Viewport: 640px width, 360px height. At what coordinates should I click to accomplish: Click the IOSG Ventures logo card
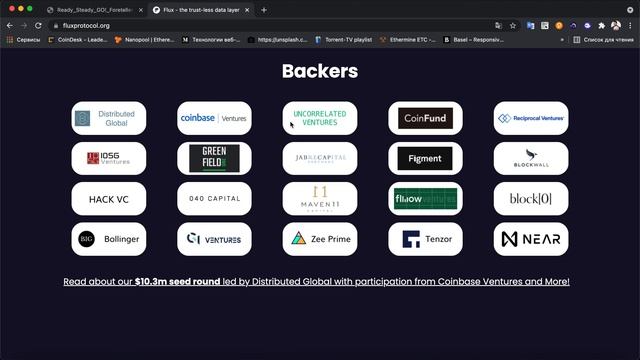(109, 158)
